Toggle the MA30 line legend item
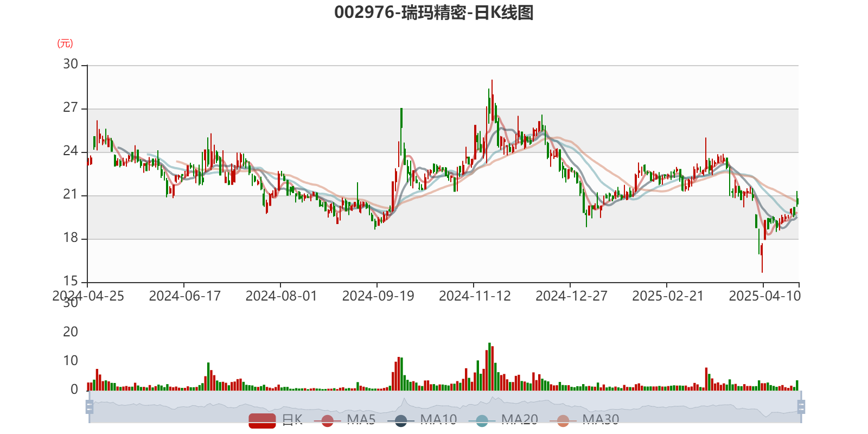The height and width of the screenshot is (434, 868). tap(584, 420)
